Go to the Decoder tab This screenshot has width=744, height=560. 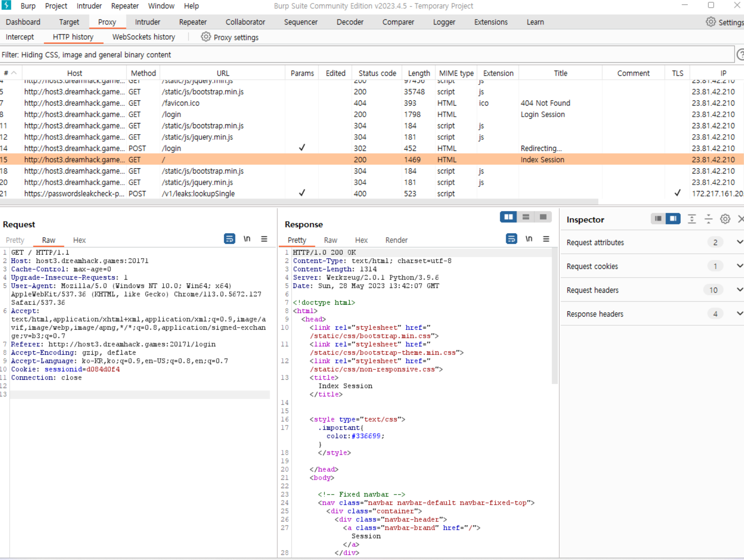coord(350,22)
